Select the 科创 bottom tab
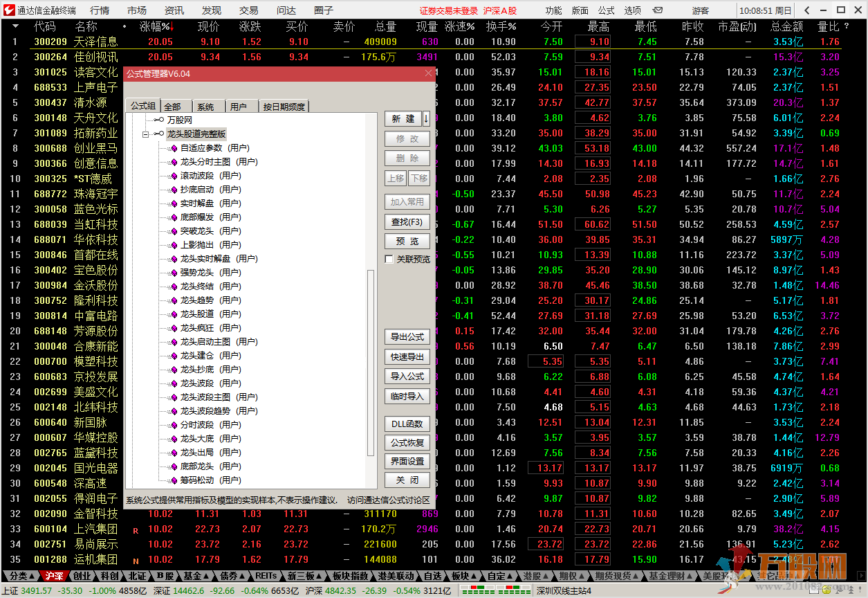Screen dimensions: 868x598 [x=109, y=575]
